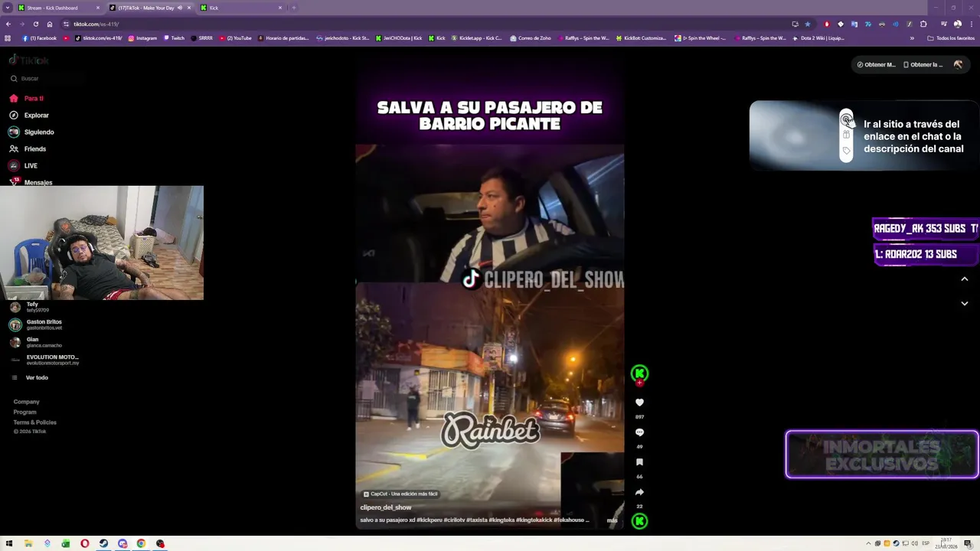Open the Instagram bookmark
Screen dimensions: 980x551
click(x=142, y=38)
